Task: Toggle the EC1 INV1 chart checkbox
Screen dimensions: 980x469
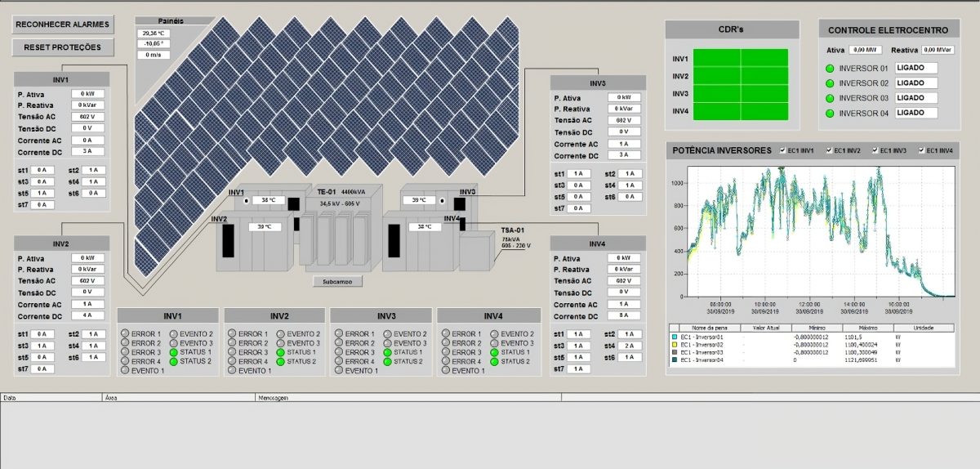Action: pos(783,150)
